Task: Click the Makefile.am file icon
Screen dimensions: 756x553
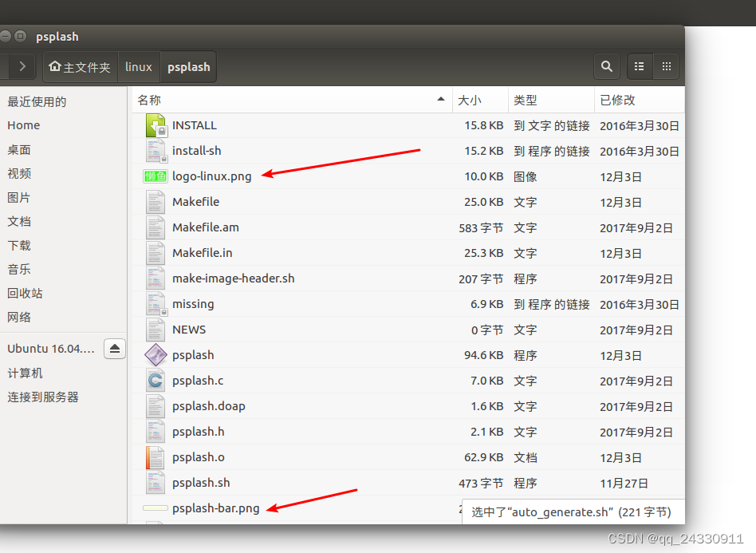Action: (x=156, y=227)
